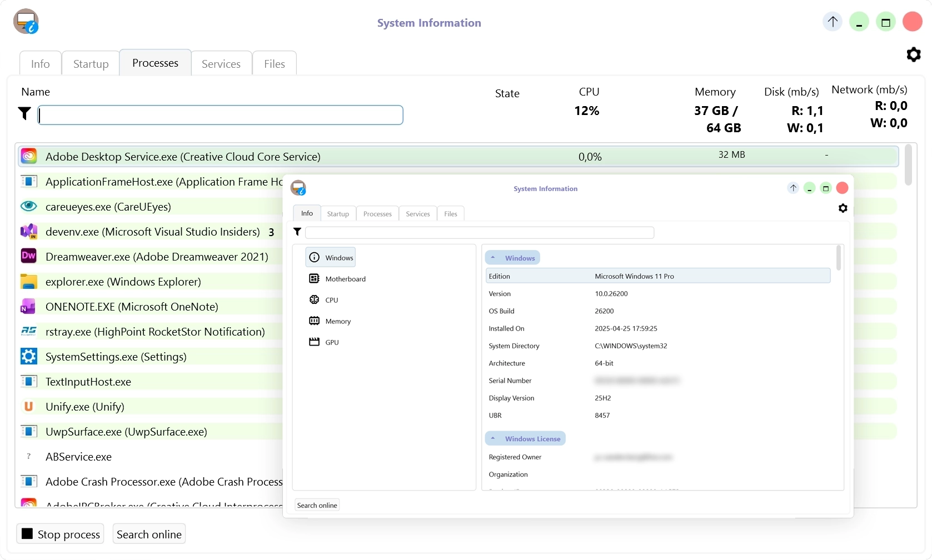Collapse the Windows section header

512,258
